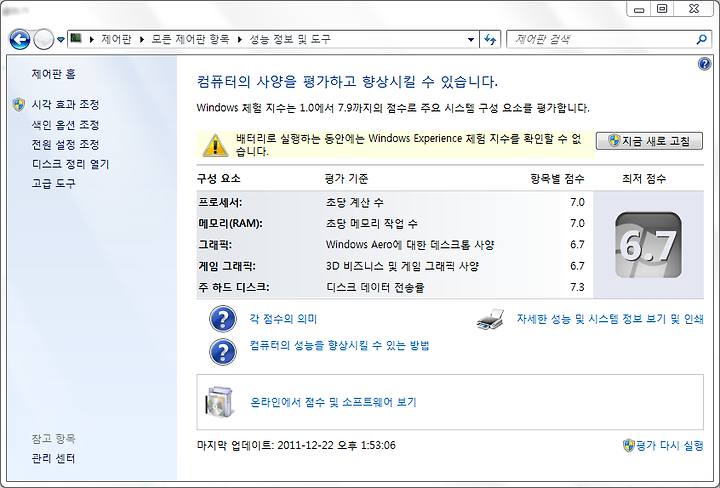Open 모든 제어판 항목 in the breadcrumb
Screen dimensions: 720x488
(x=191, y=39)
